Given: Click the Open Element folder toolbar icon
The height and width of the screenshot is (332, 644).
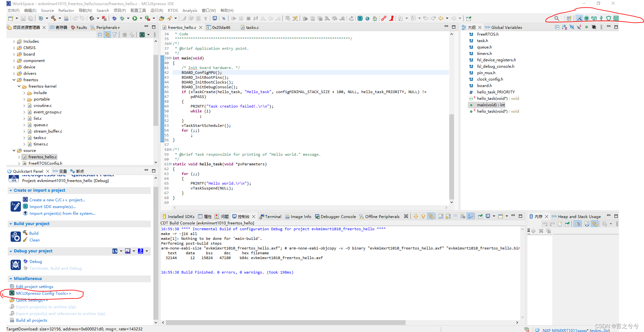Looking at the screenshot, I should point(162,19).
